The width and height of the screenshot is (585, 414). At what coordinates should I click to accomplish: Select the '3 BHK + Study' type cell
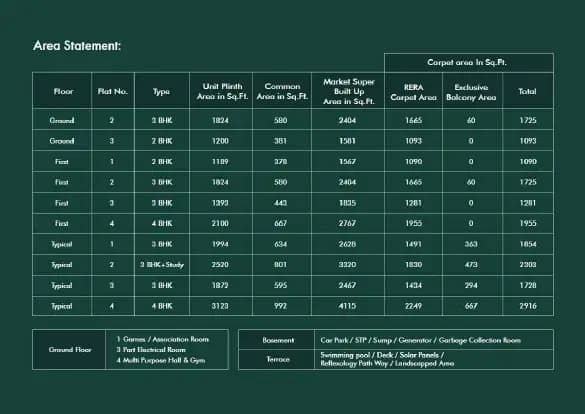[162, 265]
